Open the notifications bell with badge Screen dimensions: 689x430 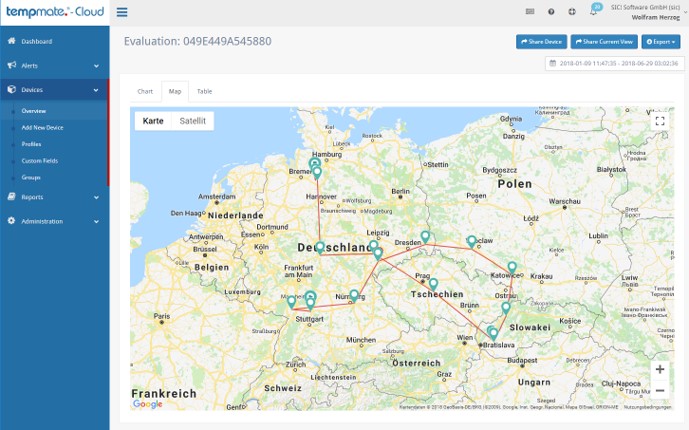click(x=595, y=10)
